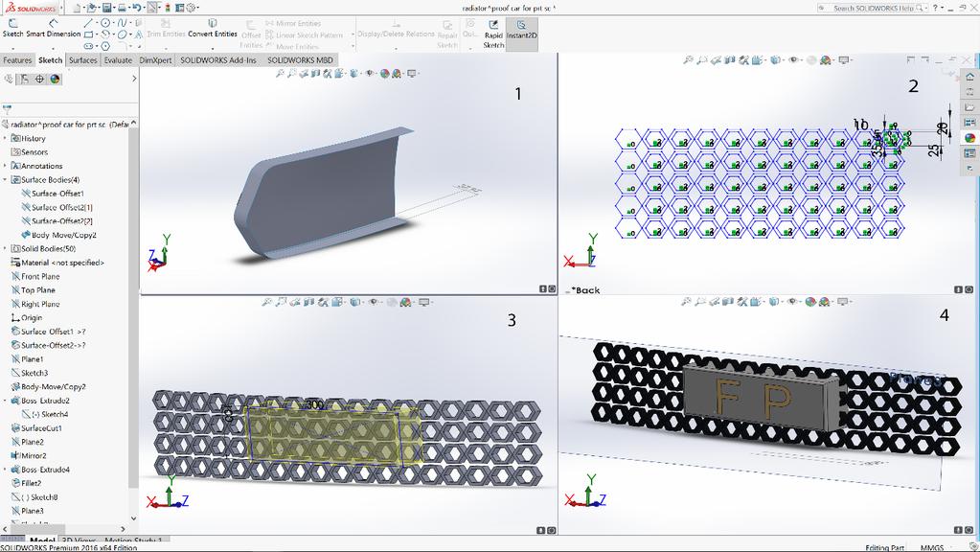Open the Custom Properties icon in task pane
Image resolution: width=980 pixels, height=552 pixels.
pyautogui.click(x=969, y=153)
